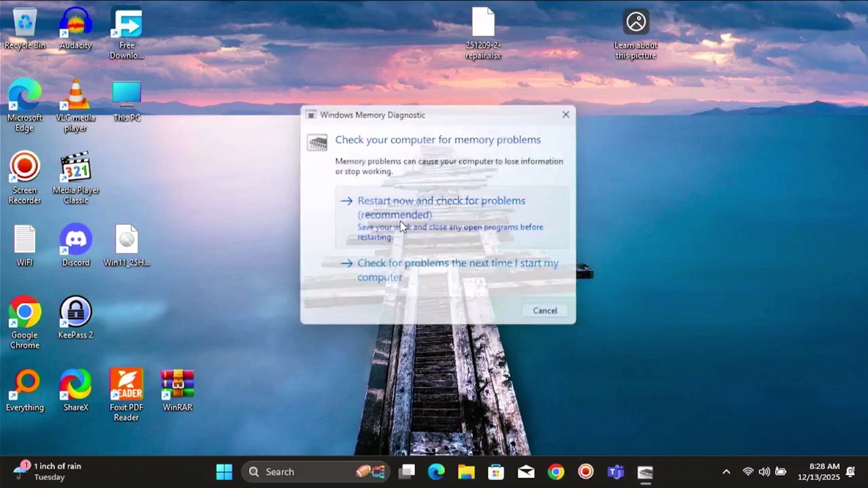Choose Restart now and check for problems
The image size is (868, 488).
click(452, 218)
